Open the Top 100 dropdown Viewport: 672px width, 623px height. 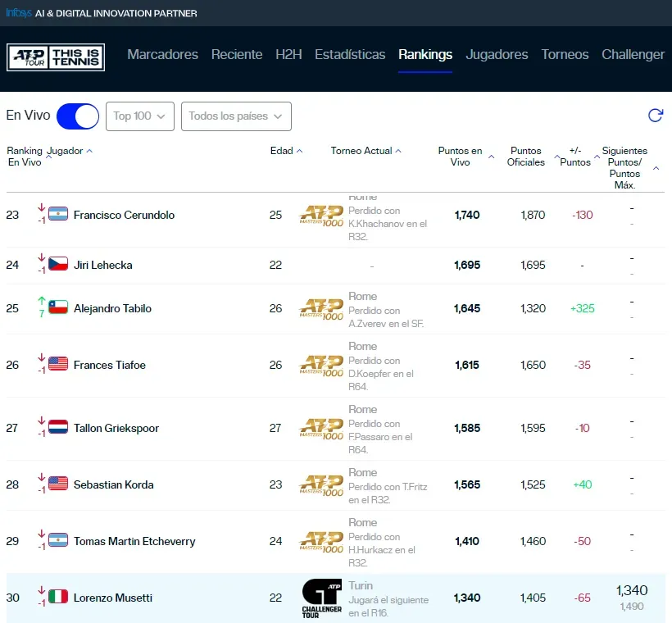pos(139,116)
